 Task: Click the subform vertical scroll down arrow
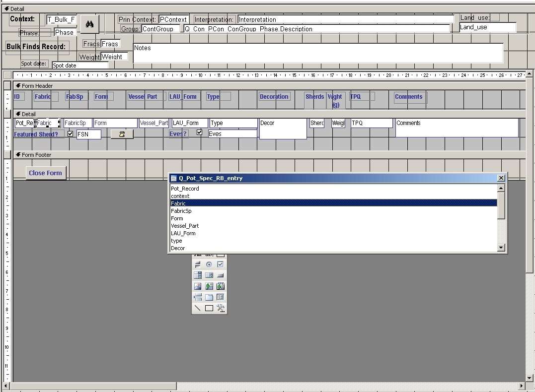click(529, 378)
